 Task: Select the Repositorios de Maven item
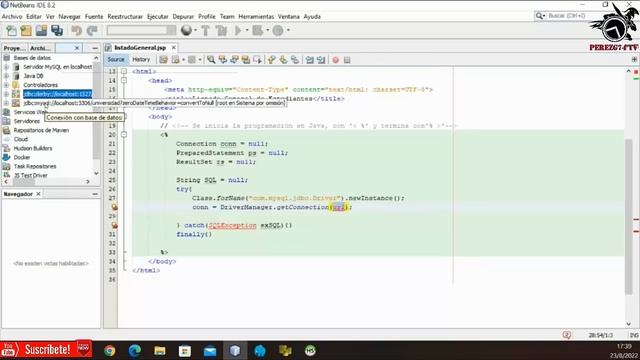pyautogui.click(x=41, y=130)
